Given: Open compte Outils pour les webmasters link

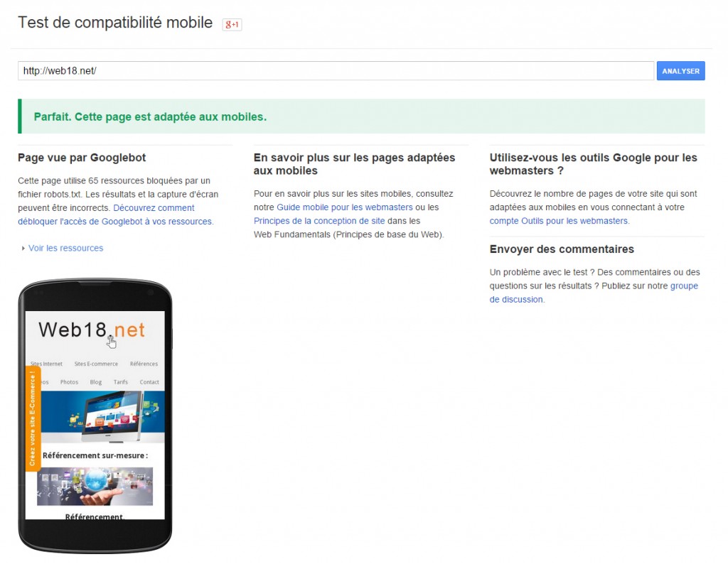Looking at the screenshot, I should pyautogui.click(x=559, y=221).
